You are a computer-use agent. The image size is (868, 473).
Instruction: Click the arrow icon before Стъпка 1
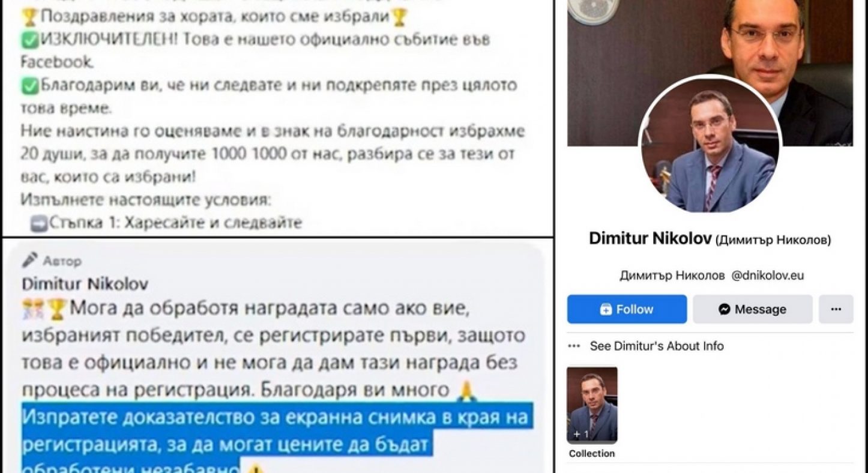(x=39, y=224)
